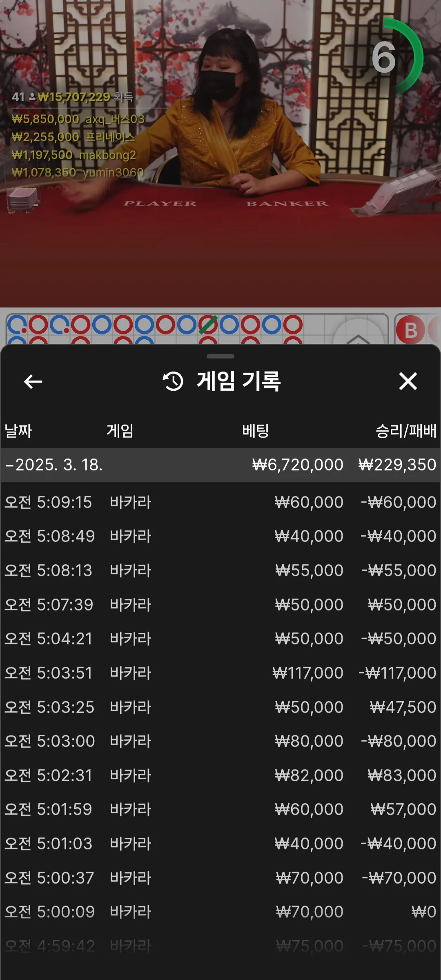The width and height of the screenshot is (441, 980).
Task: Click the green slashed tie bead marker
Action: coord(208,325)
